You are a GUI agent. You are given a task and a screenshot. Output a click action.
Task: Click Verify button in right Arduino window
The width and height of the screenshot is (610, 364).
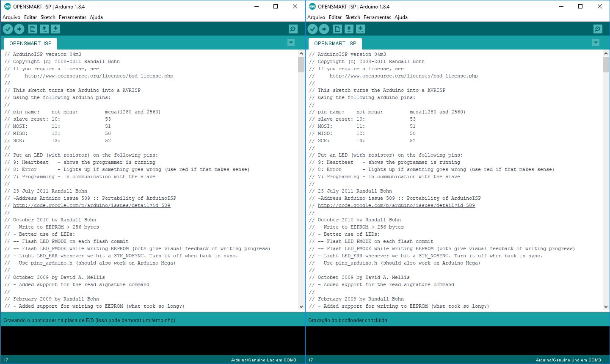(x=313, y=29)
